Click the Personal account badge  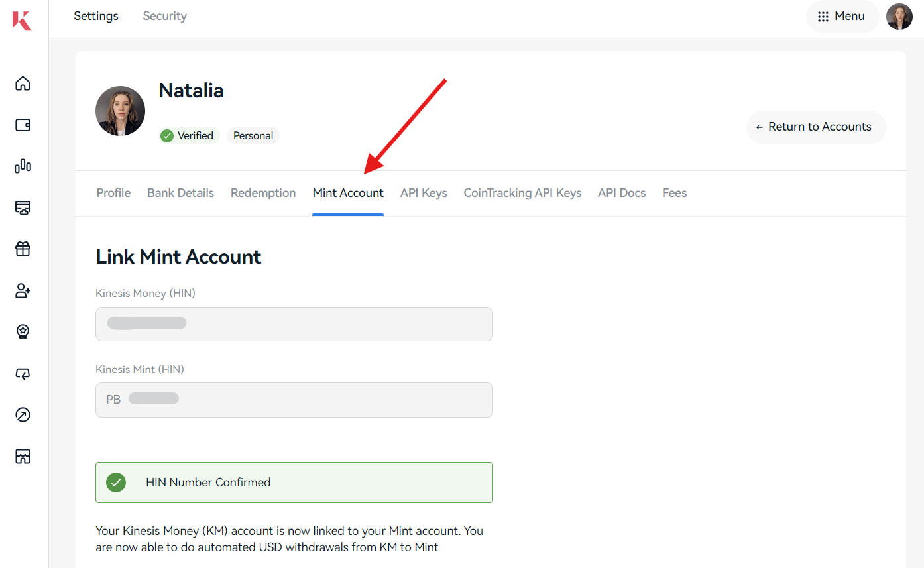253,136
